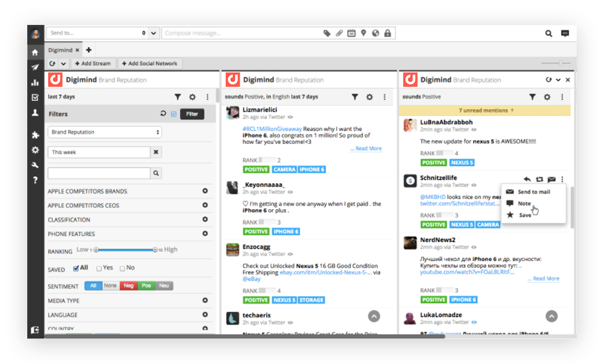Check the Saved No checkbox
The image size is (604, 364).
click(x=122, y=268)
